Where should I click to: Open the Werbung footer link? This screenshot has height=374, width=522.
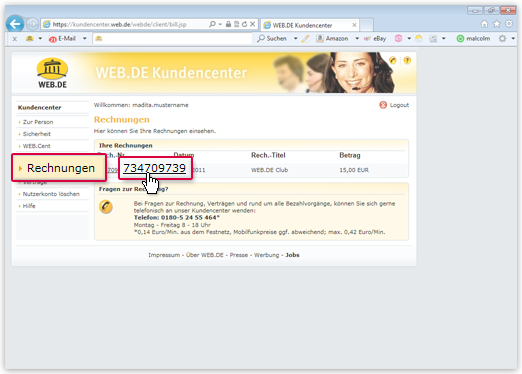point(267,255)
